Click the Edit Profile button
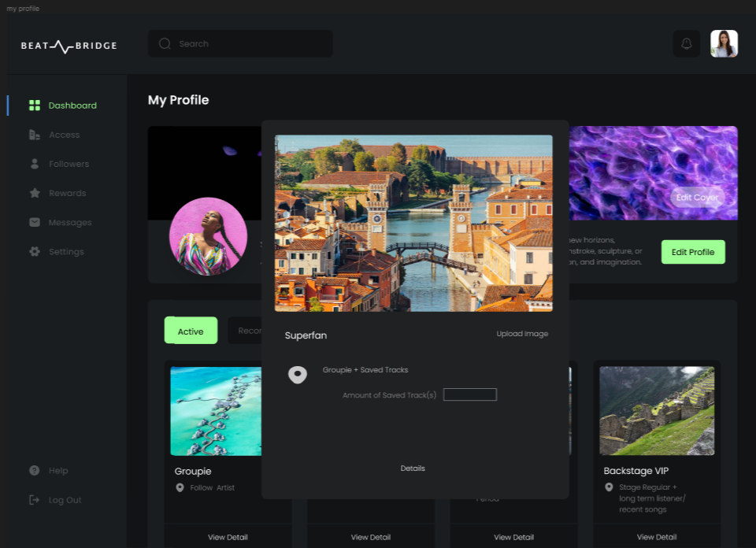This screenshot has height=548, width=756. coord(693,252)
